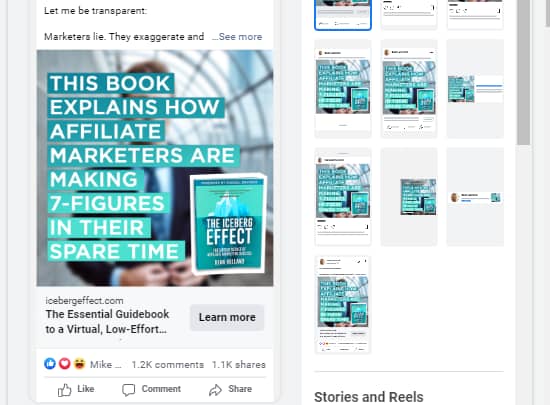This screenshot has width=550, height=405.
Task: Click the Share arrow icon
Action: tap(215, 390)
